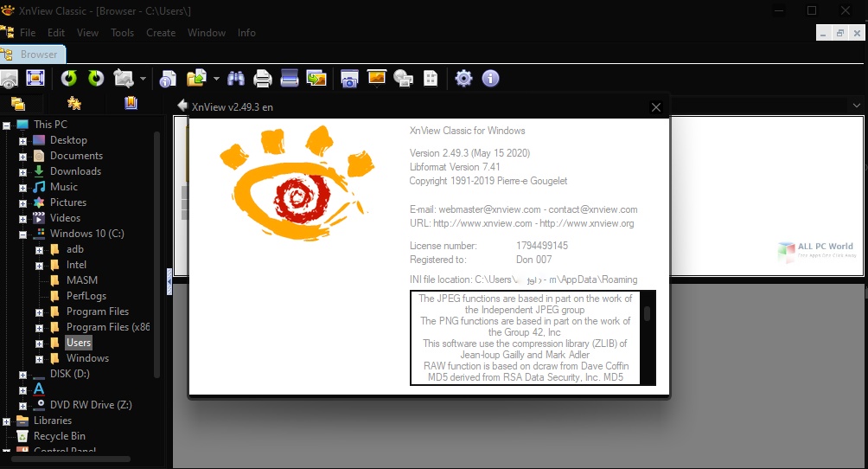Image resolution: width=868 pixels, height=469 pixels.
Task: Select the Music folder in tree
Action: point(64,187)
